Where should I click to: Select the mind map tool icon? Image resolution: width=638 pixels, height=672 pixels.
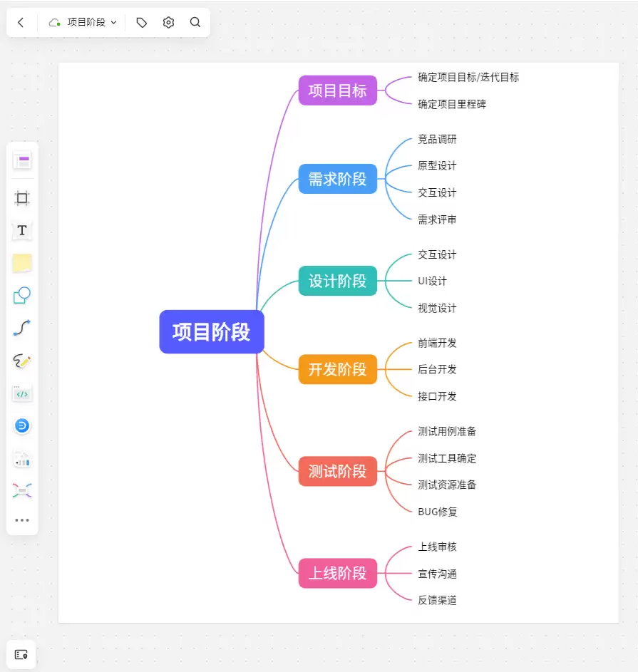coord(22,490)
